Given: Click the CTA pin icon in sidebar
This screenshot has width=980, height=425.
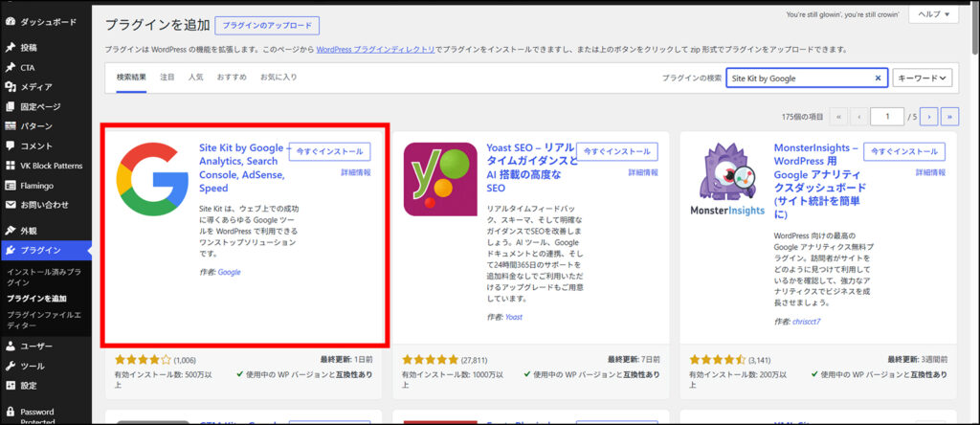Looking at the screenshot, I should point(10,67).
